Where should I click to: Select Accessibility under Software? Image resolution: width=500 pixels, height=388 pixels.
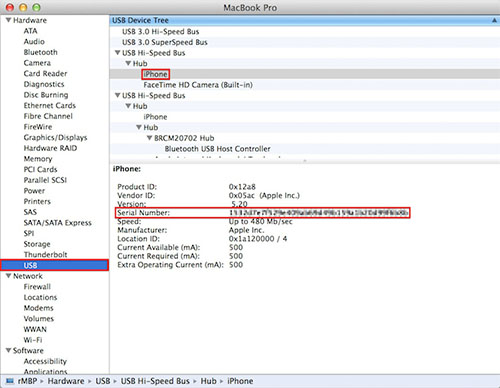tap(45, 361)
